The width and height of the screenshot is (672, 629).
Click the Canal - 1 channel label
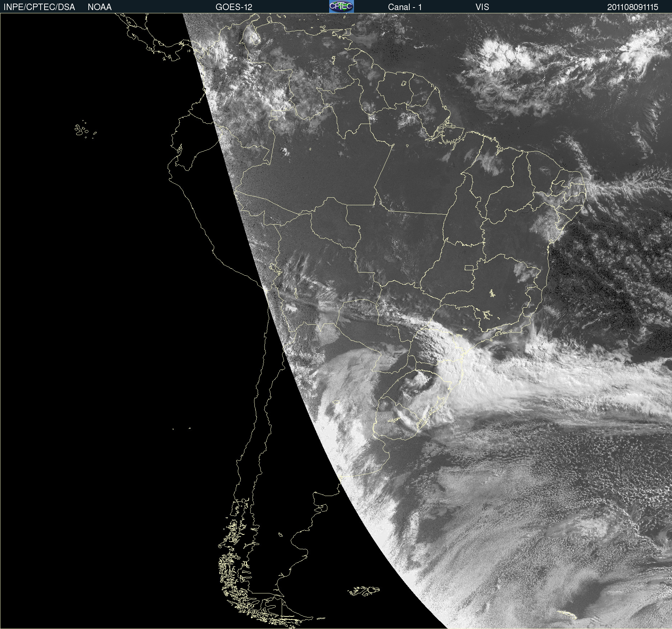point(405,7)
